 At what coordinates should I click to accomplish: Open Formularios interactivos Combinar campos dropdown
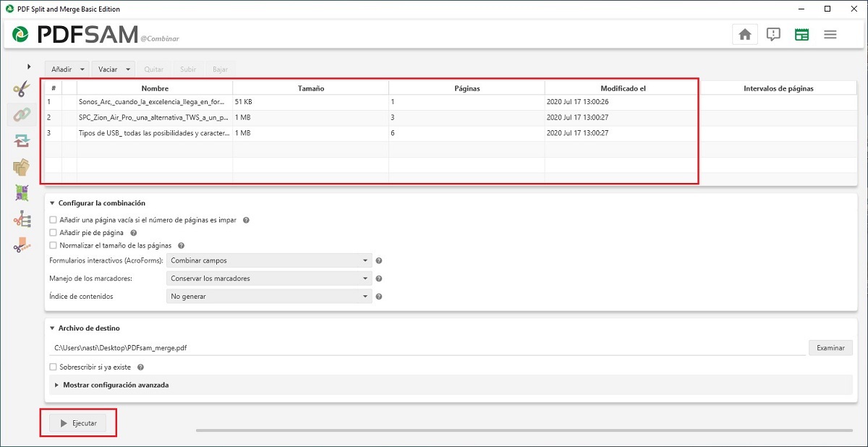point(269,260)
